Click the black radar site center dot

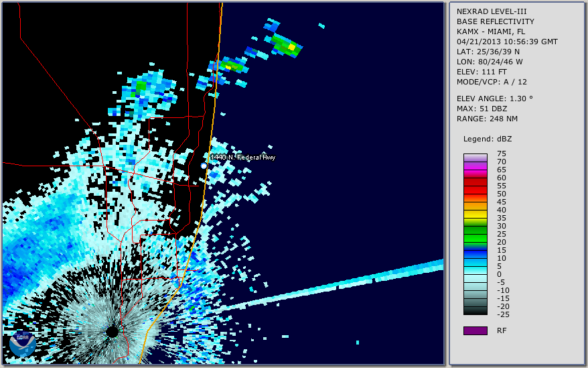[112, 332]
